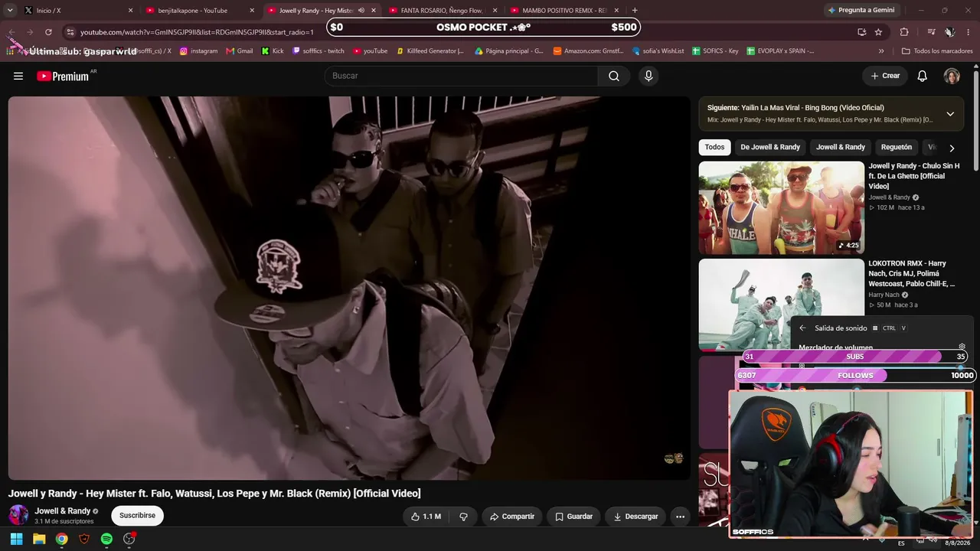Open Amazon.com bookmark

587,51
